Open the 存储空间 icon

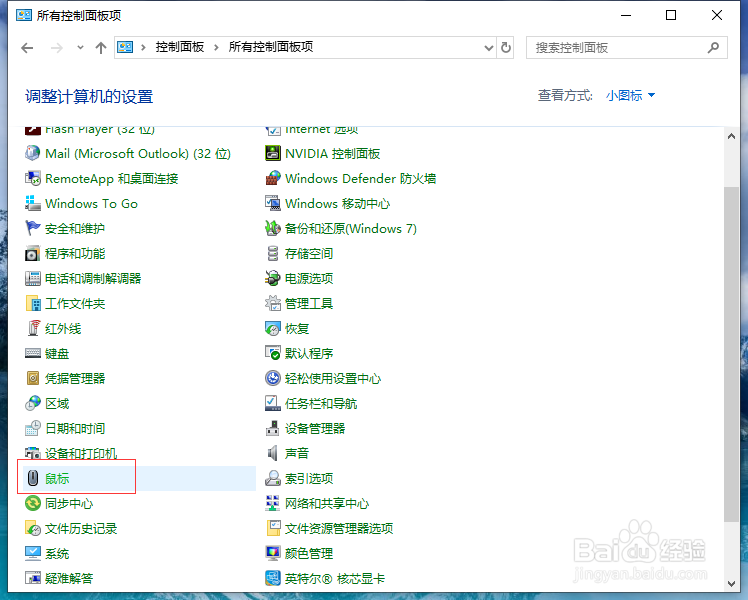pos(272,253)
